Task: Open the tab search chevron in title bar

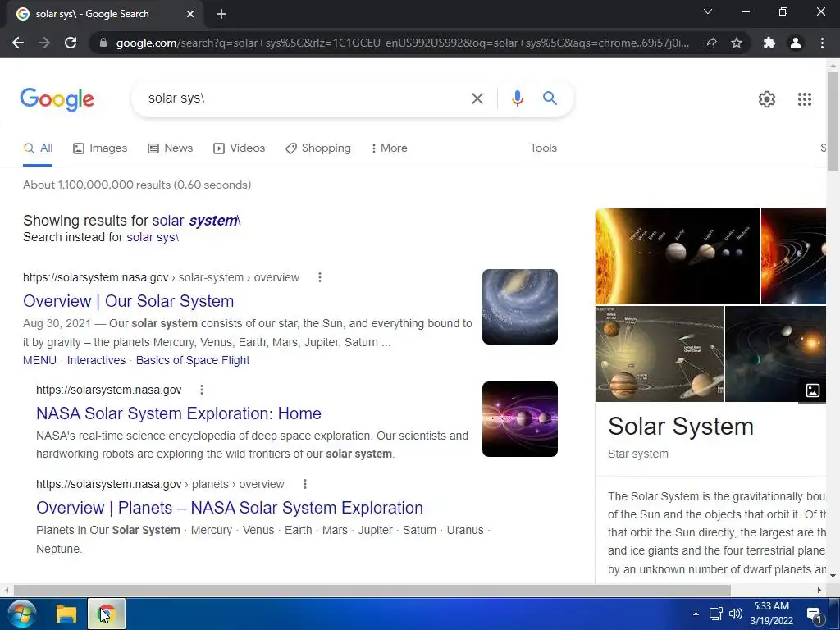Action: (708, 11)
